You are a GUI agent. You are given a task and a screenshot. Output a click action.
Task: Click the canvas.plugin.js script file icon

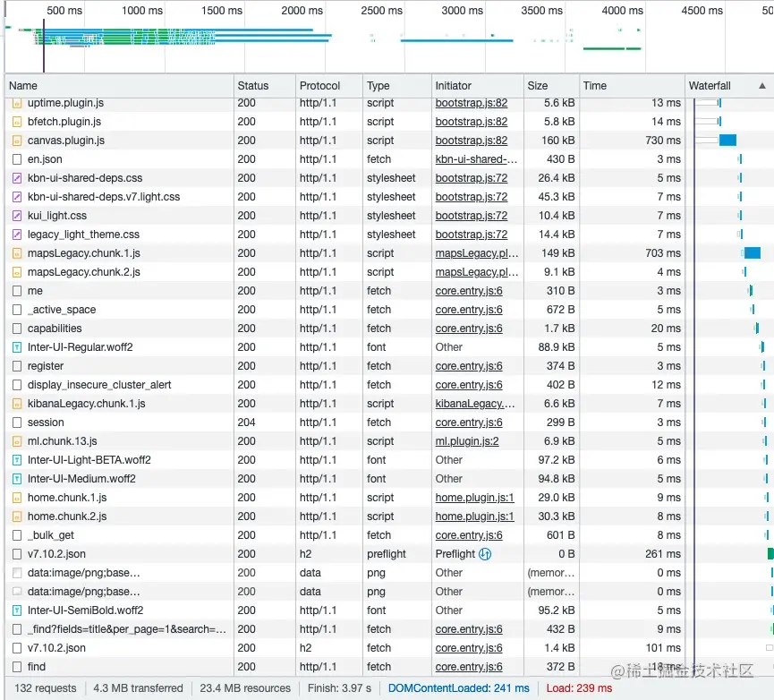(17, 141)
